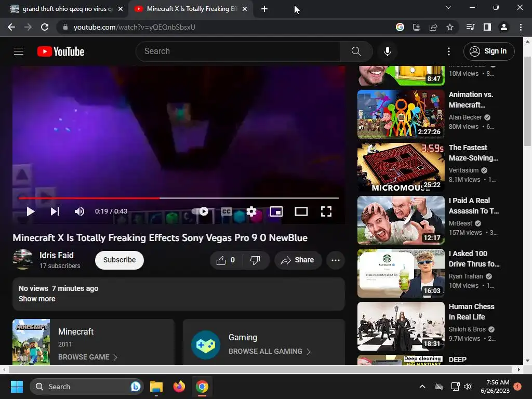
Task: Like the video
Action: click(x=226, y=260)
